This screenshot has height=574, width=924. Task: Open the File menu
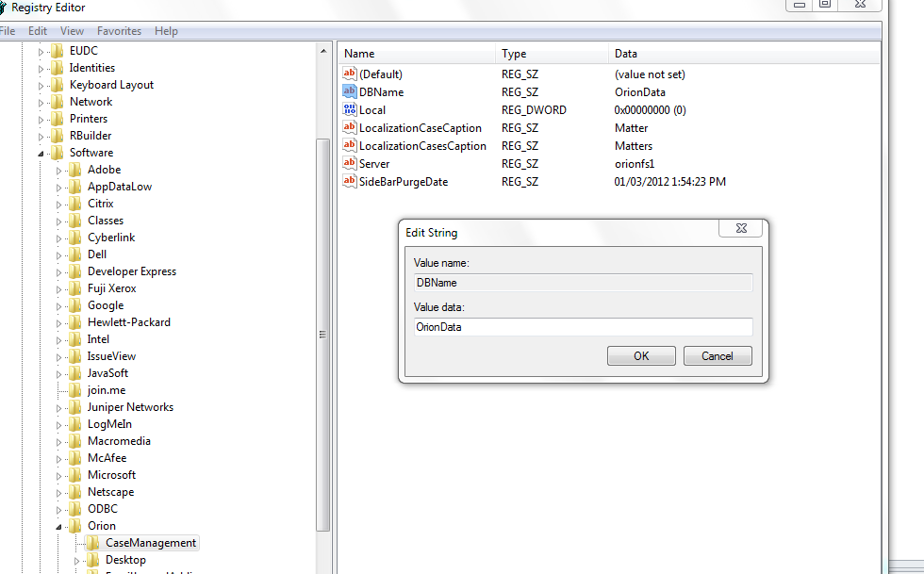pyautogui.click(x=8, y=31)
